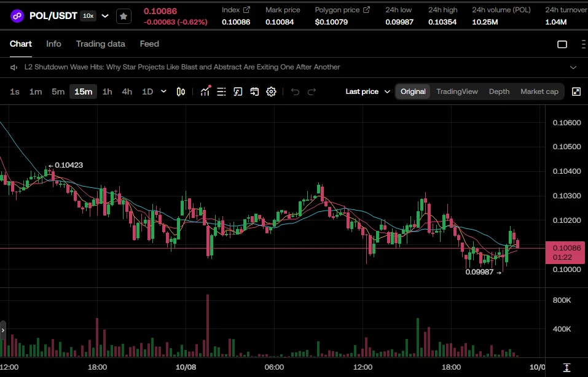
Task: Open the POL/USDT pair selector dropdown
Action: [x=106, y=16]
